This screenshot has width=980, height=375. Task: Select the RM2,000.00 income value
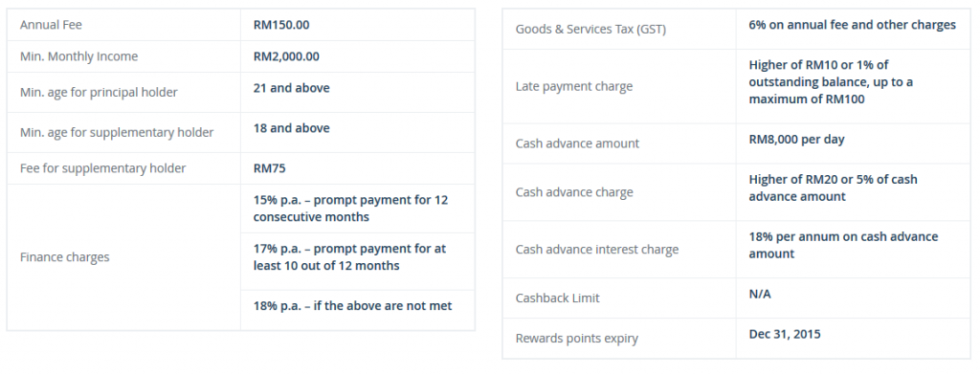tap(286, 56)
